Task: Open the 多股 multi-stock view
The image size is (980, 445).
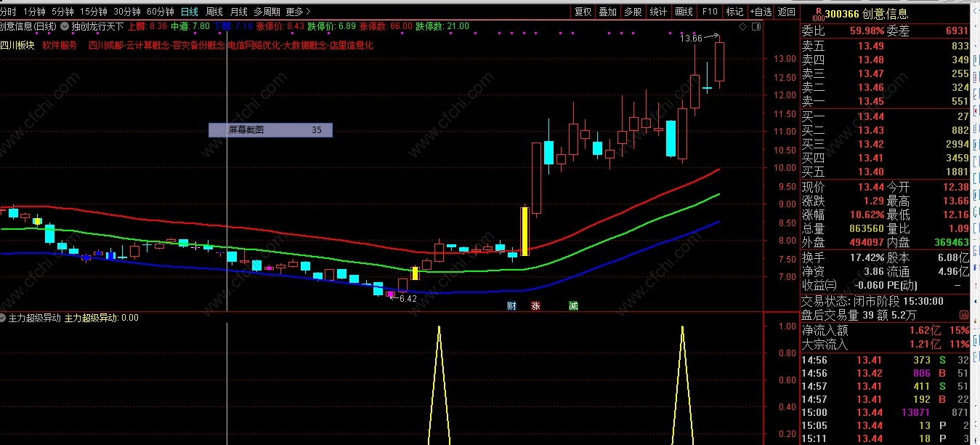Action: pyautogui.click(x=633, y=12)
